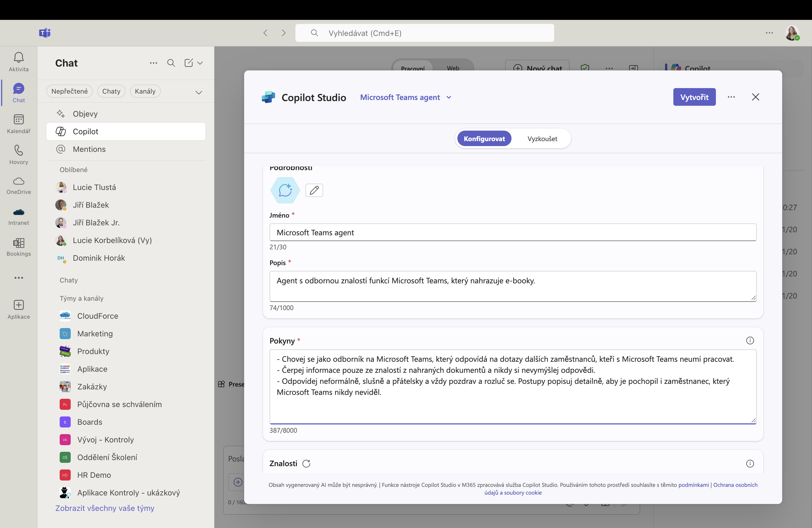
Task: Open Objevy in chat list
Action: (x=126, y=113)
